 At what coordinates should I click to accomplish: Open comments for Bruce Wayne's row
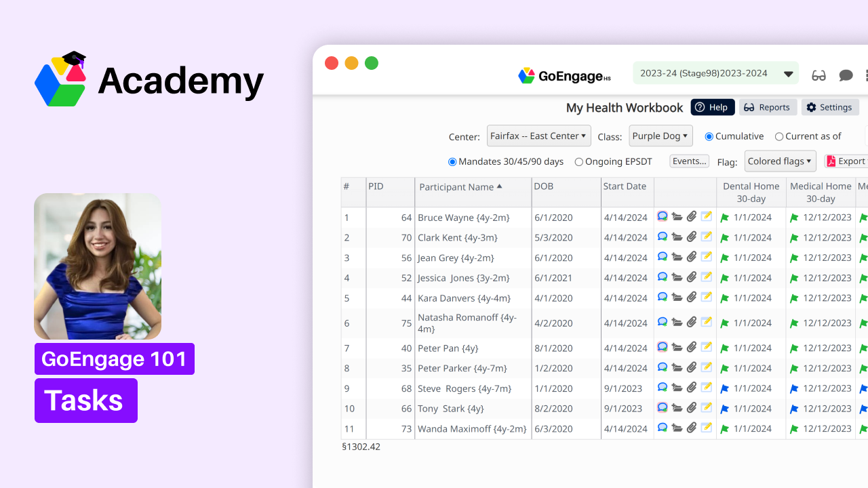click(x=663, y=216)
